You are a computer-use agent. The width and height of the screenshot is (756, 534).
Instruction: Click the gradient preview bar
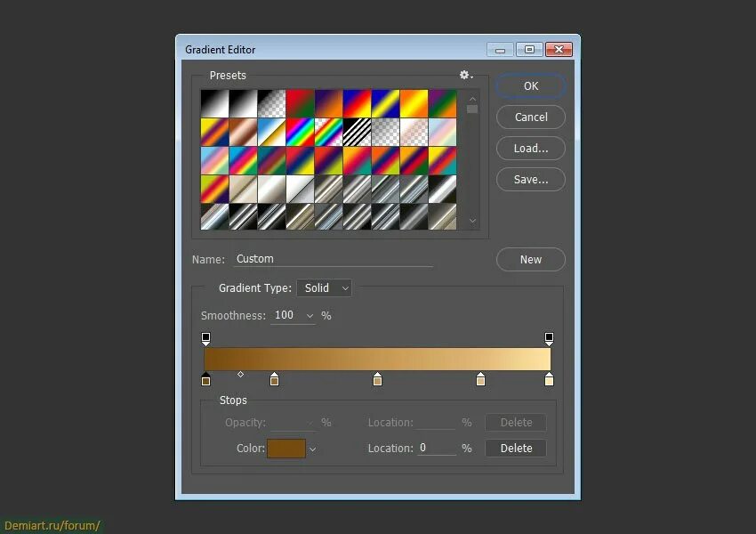pyautogui.click(x=377, y=359)
